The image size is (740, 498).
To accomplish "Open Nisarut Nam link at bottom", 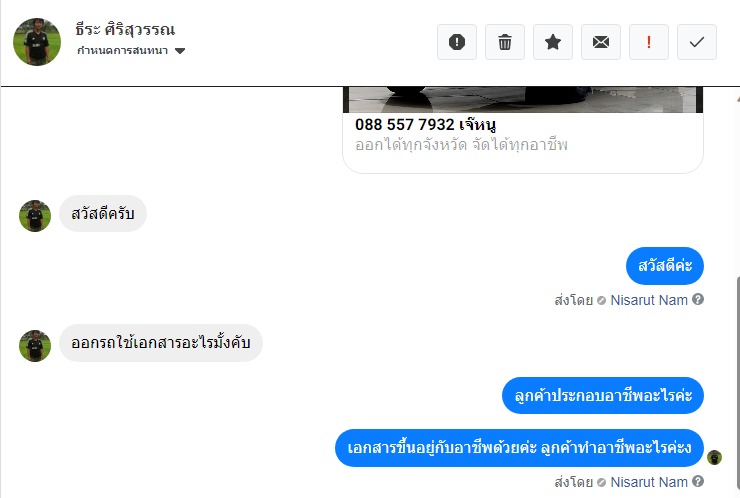I will [649, 482].
